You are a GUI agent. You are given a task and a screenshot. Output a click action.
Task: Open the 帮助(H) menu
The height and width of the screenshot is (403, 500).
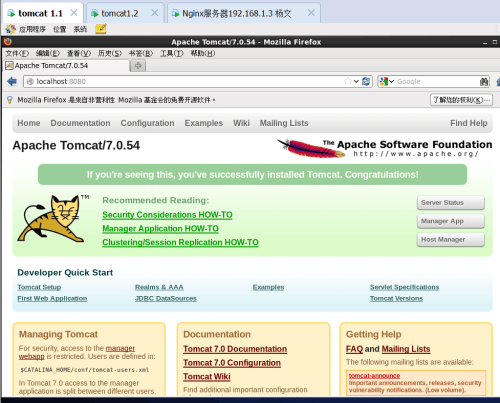203,53
